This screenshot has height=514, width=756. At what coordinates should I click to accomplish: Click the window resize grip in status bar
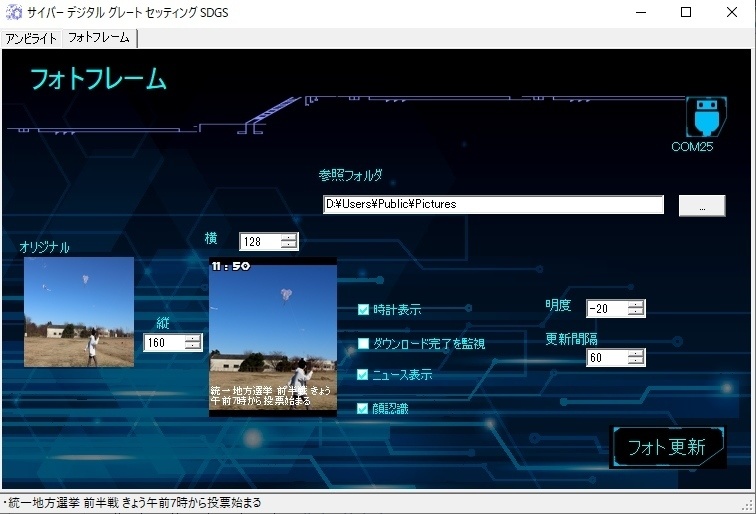pos(748,505)
